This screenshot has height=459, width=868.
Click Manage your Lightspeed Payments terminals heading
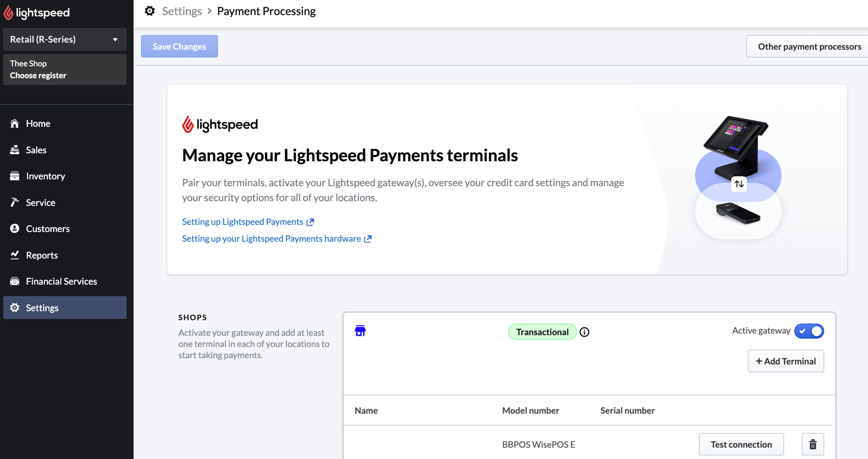(x=350, y=156)
